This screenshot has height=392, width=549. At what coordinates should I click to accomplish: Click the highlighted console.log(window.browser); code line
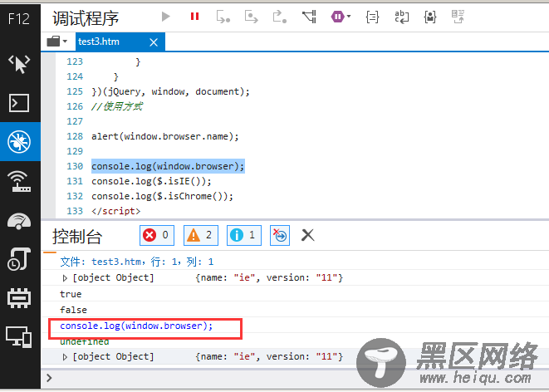[168, 166]
